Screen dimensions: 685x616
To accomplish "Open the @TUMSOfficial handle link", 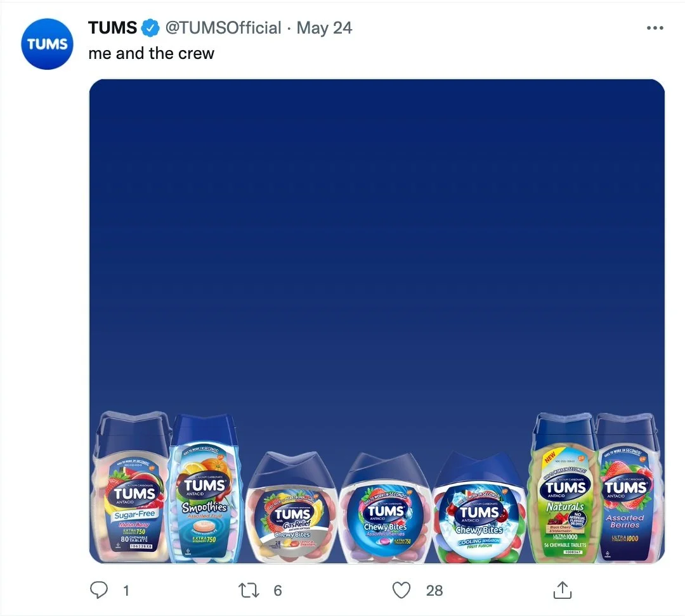I will pyautogui.click(x=223, y=28).
